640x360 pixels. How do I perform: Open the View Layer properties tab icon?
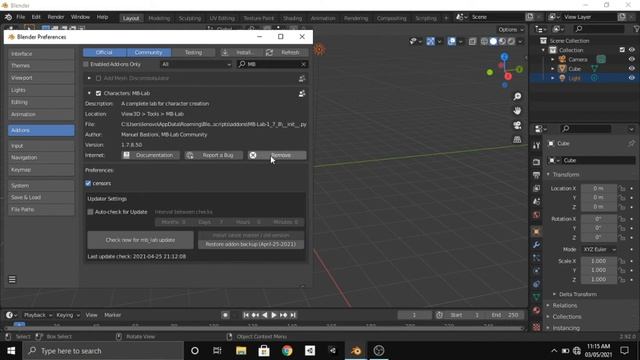[x=536, y=188]
